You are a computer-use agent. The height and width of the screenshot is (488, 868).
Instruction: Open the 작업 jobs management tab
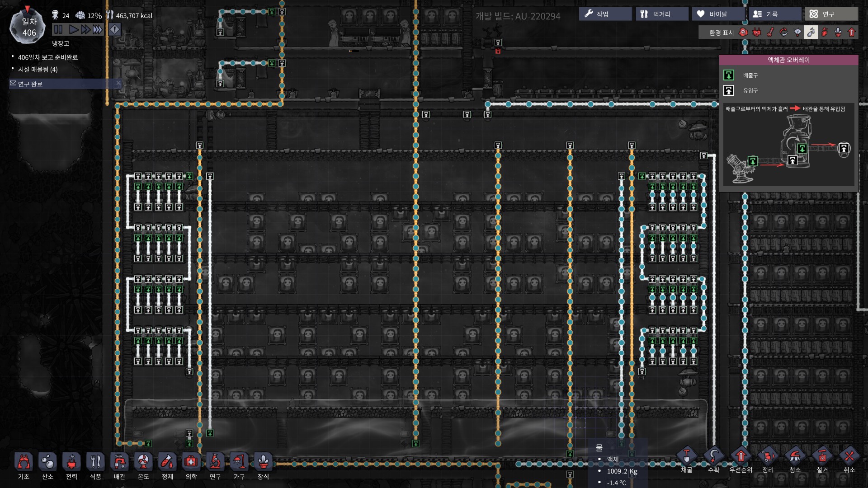(605, 14)
